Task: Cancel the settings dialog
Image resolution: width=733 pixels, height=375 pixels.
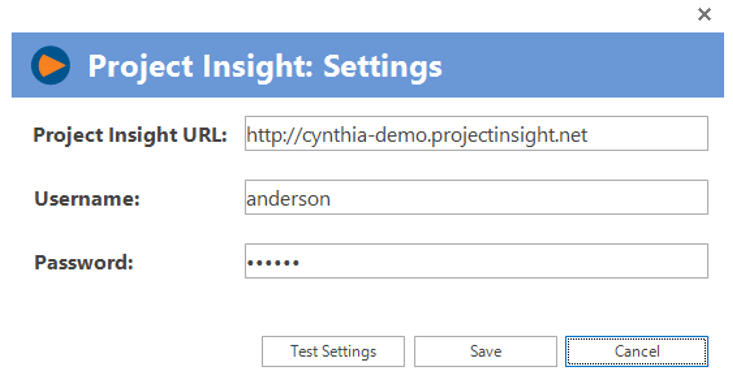Action: click(637, 351)
